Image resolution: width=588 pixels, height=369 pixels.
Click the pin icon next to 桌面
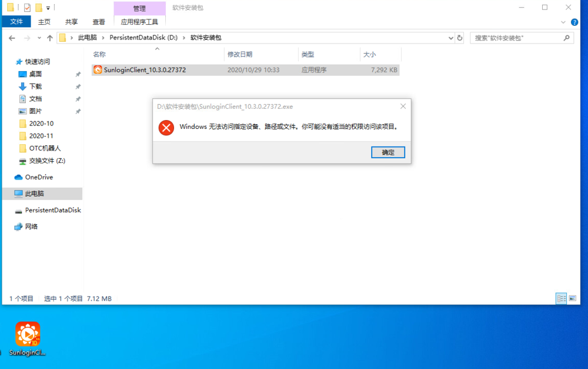[78, 74]
